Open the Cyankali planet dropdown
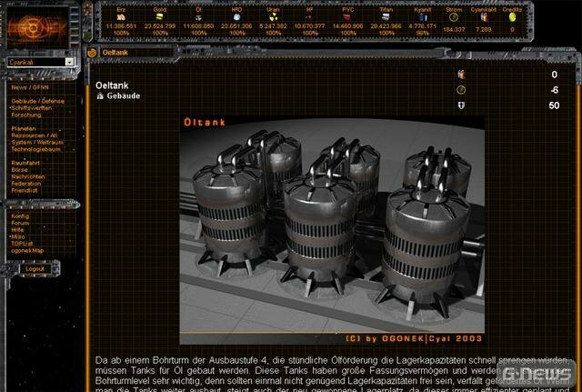The image size is (582, 392). [x=41, y=62]
